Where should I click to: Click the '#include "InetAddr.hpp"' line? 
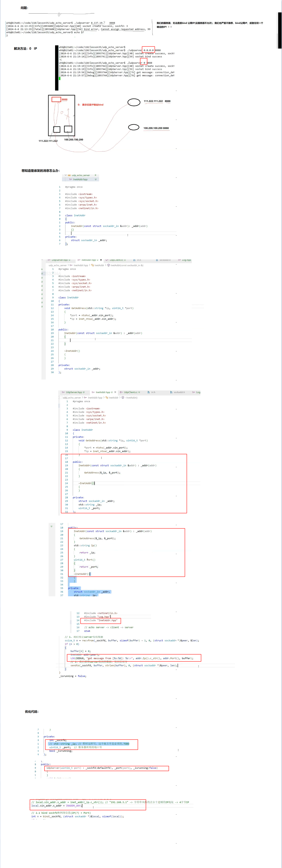tap(101, 620)
